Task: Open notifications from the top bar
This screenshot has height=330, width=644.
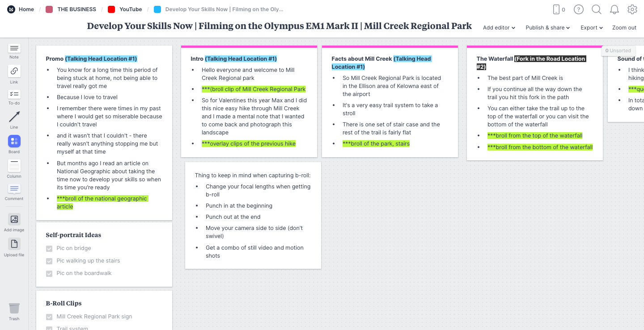Action: pyautogui.click(x=614, y=9)
